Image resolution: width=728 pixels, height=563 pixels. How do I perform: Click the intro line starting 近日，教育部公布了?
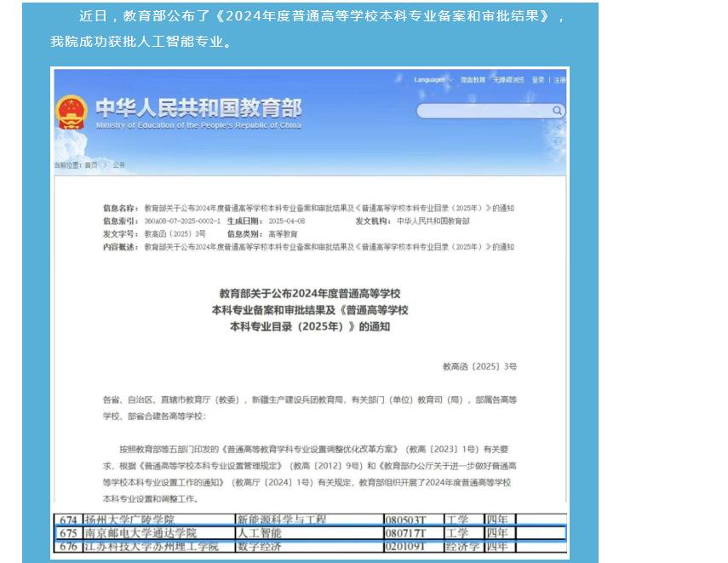[322, 16]
